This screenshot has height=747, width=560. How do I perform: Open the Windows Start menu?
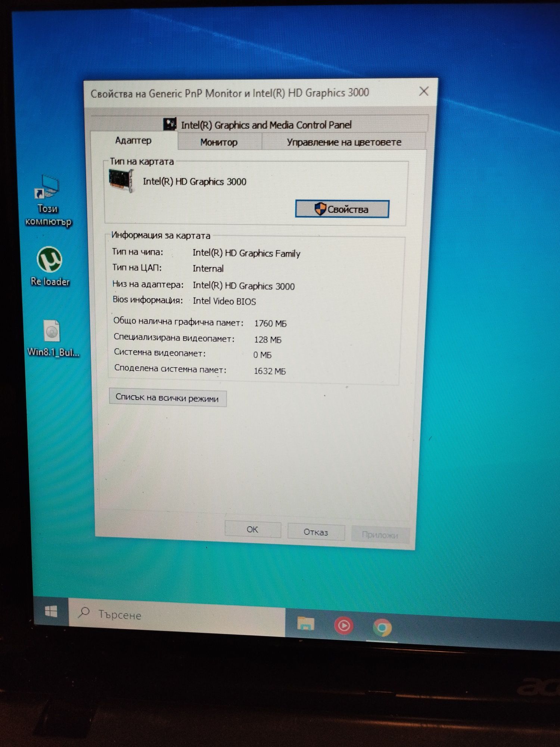click(51, 611)
